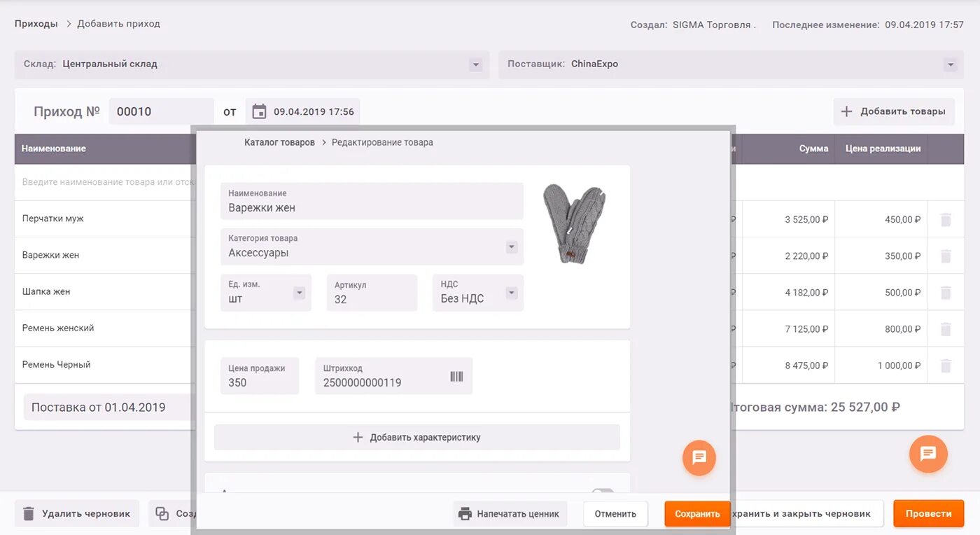
Task: Click the plus icon of Добавить товары
Action: [x=846, y=111]
